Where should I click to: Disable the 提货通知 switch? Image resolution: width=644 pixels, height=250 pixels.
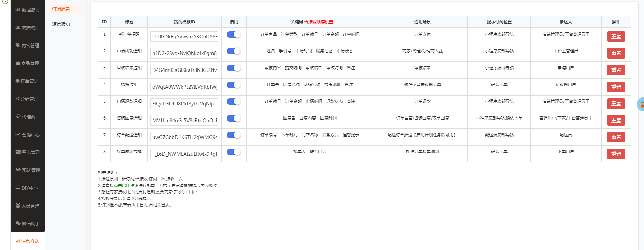coord(234,85)
